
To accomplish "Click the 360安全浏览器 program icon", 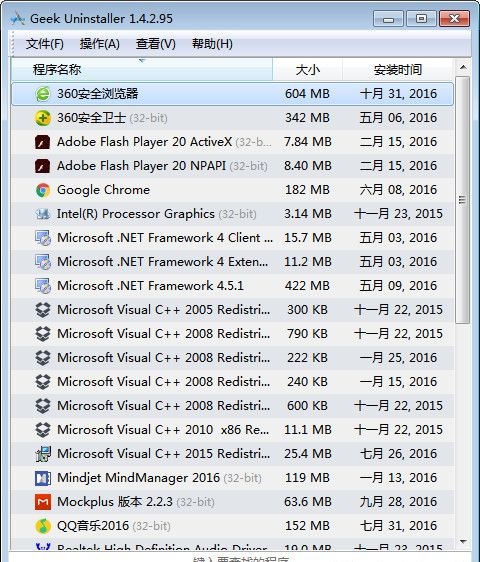I will pyautogui.click(x=43, y=94).
